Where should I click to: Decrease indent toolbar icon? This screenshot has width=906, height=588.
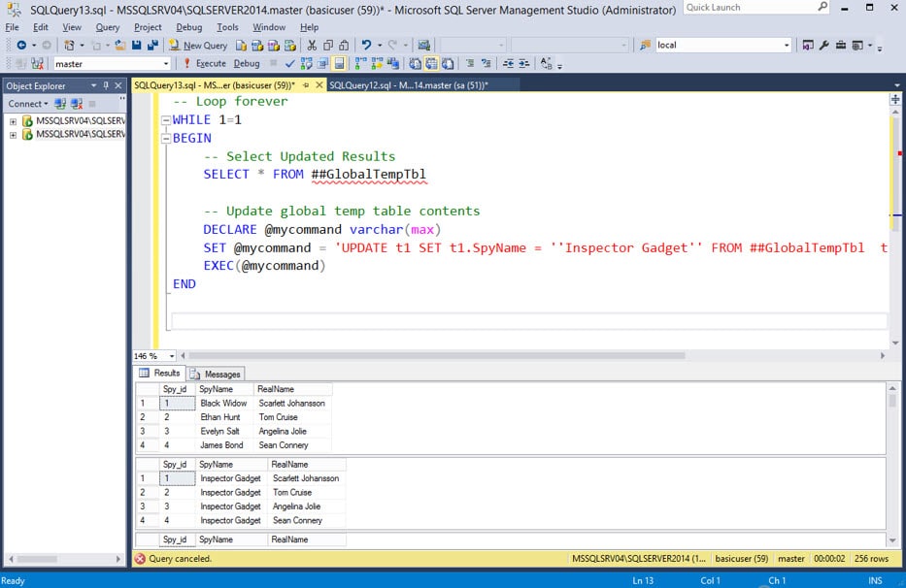(508, 63)
